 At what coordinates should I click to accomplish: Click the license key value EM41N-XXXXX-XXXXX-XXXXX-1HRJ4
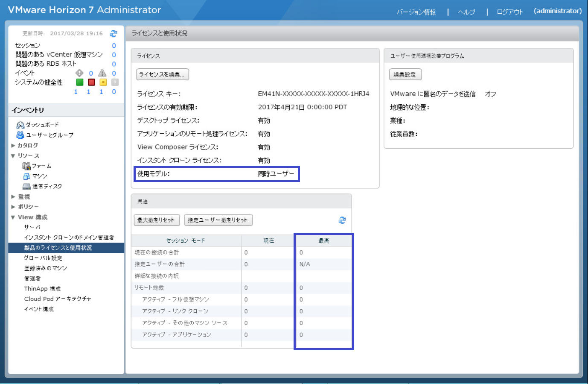[x=314, y=94]
